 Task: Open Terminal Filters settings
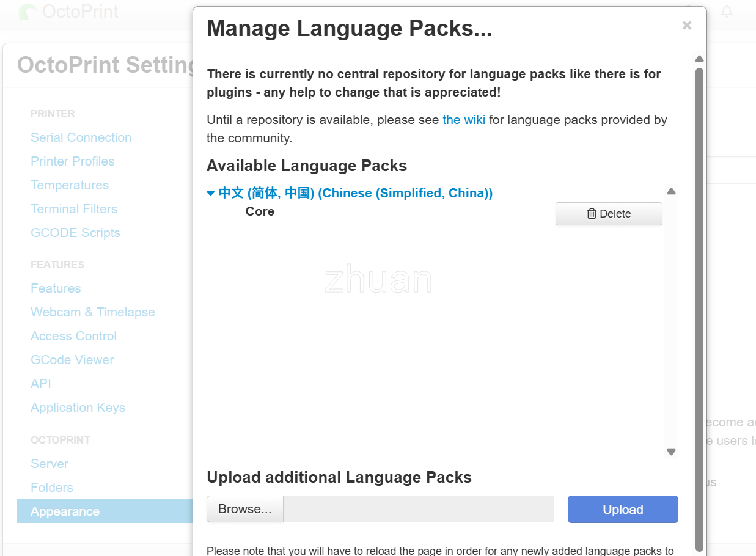pos(74,209)
